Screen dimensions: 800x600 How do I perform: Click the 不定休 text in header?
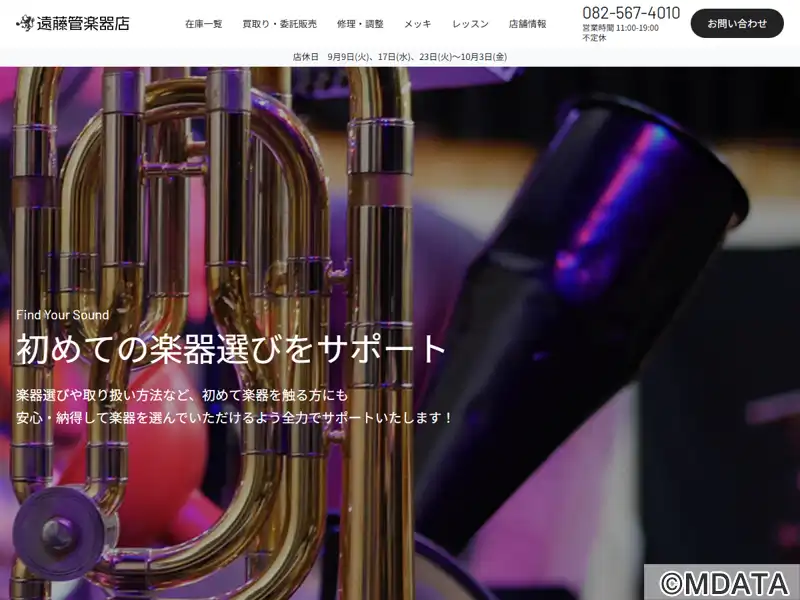pos(594,38)
